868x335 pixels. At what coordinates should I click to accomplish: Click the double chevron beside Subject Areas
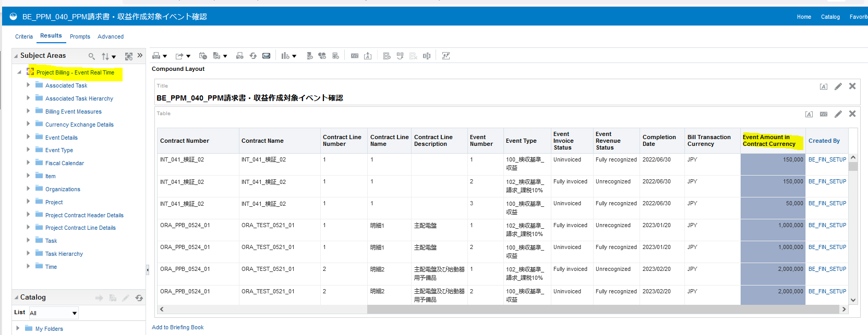pos(140,55)
